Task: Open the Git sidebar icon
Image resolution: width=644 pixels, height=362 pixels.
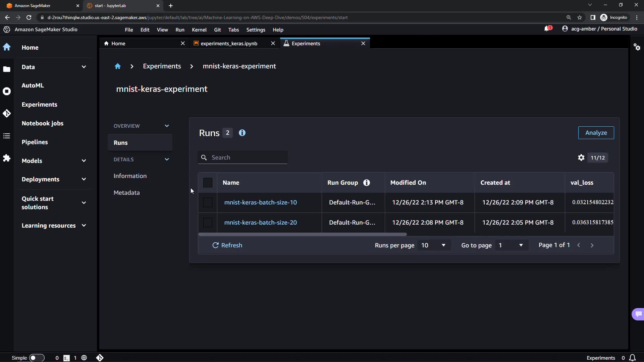Action: tap(7, 114)
